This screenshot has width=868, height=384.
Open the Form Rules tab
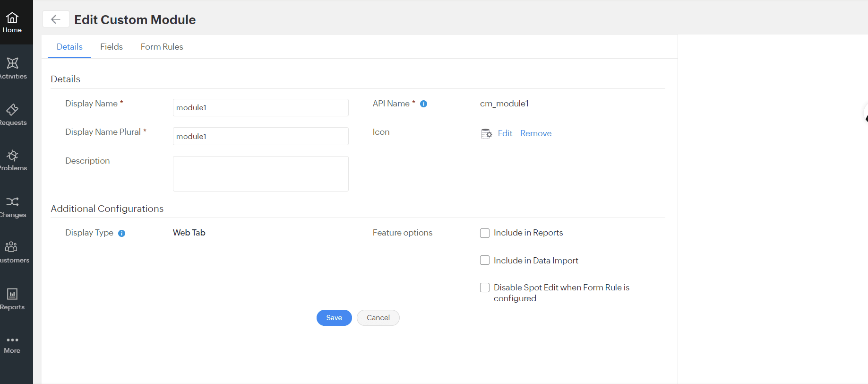point(162,47)
